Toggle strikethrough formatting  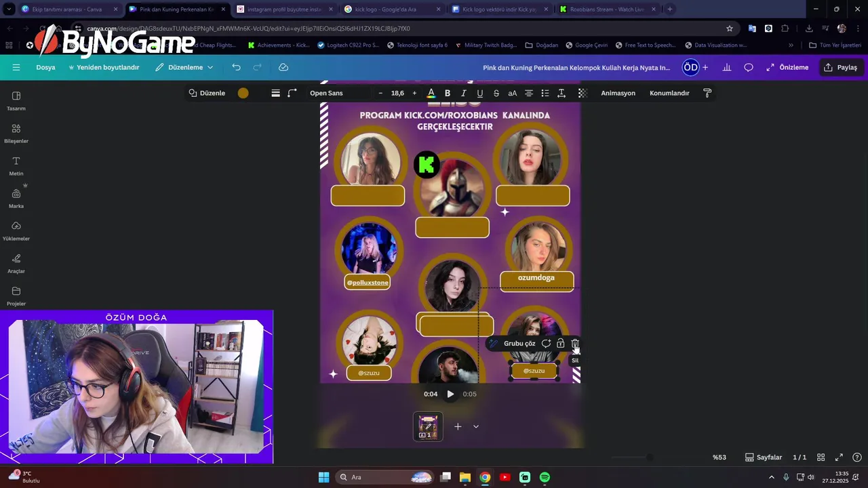[496, 93]
